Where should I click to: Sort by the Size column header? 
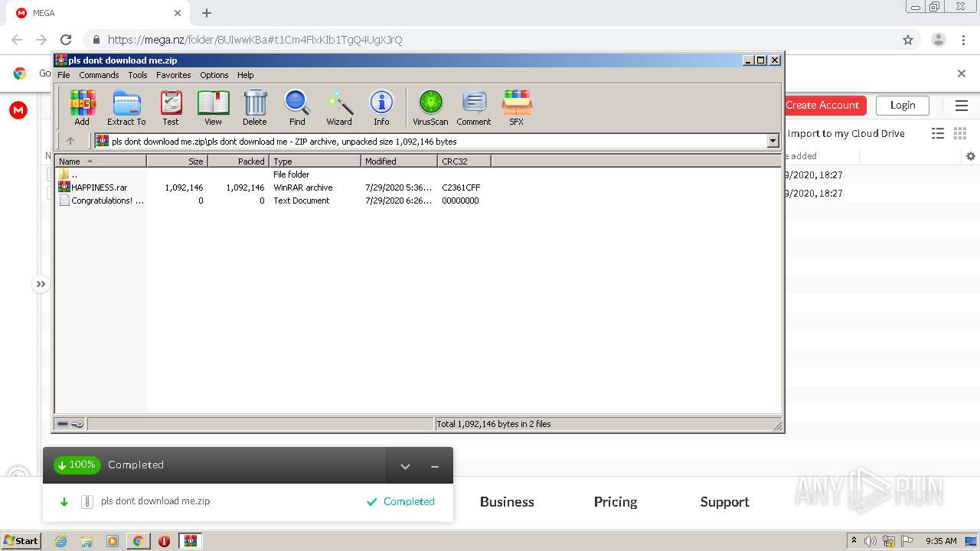(177, 161)
